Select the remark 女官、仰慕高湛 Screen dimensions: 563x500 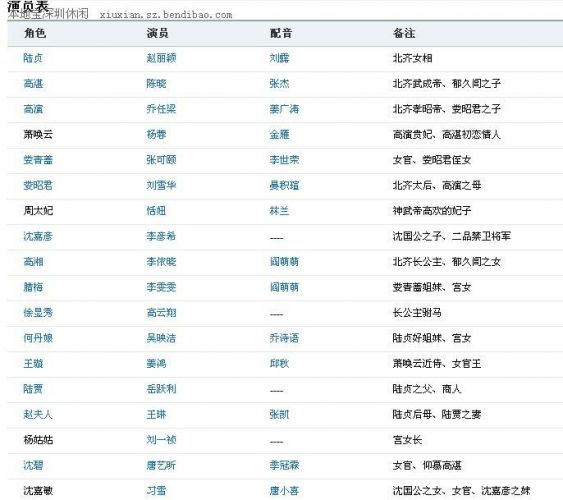pos(427,466)
